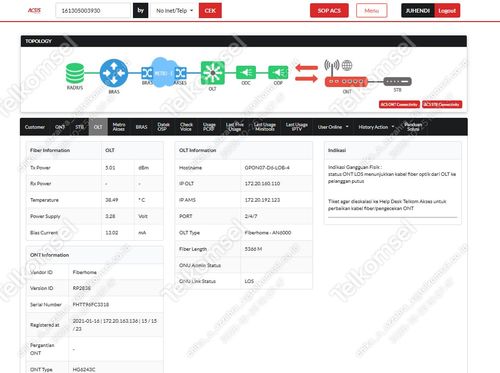Open the Metro Akses tab
This screenshot has width=500, height=373.
[119, 127]
